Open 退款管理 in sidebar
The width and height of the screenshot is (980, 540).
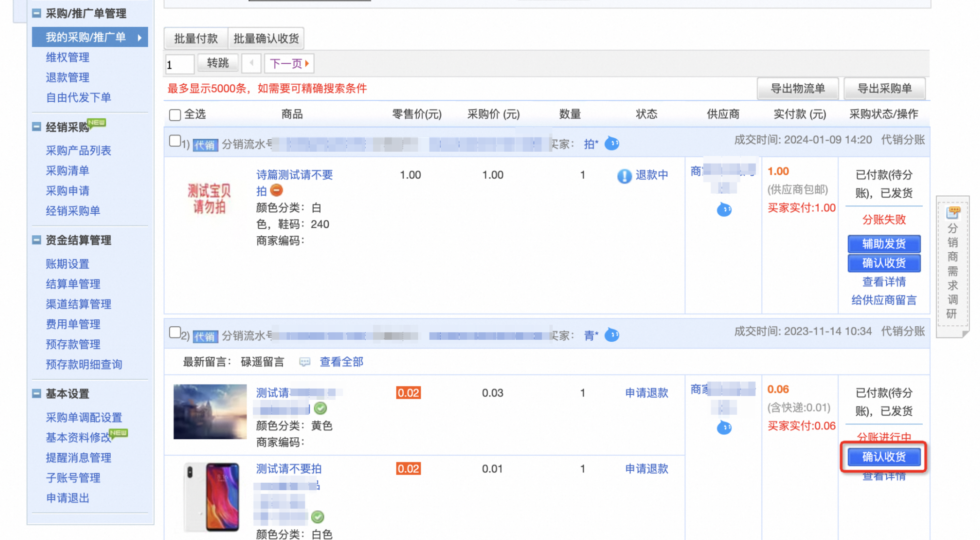pos(68,77)
